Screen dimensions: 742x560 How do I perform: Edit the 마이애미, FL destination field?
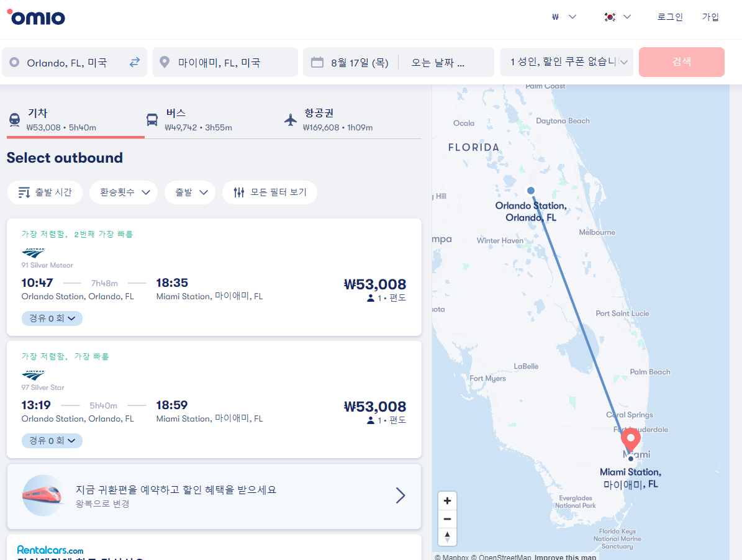click(x=225, y=62)
